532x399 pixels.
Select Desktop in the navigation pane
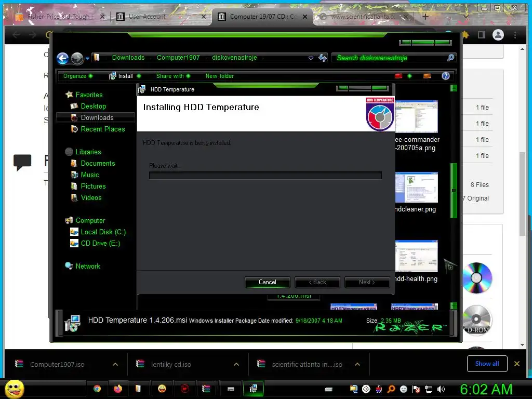point(94,106)
